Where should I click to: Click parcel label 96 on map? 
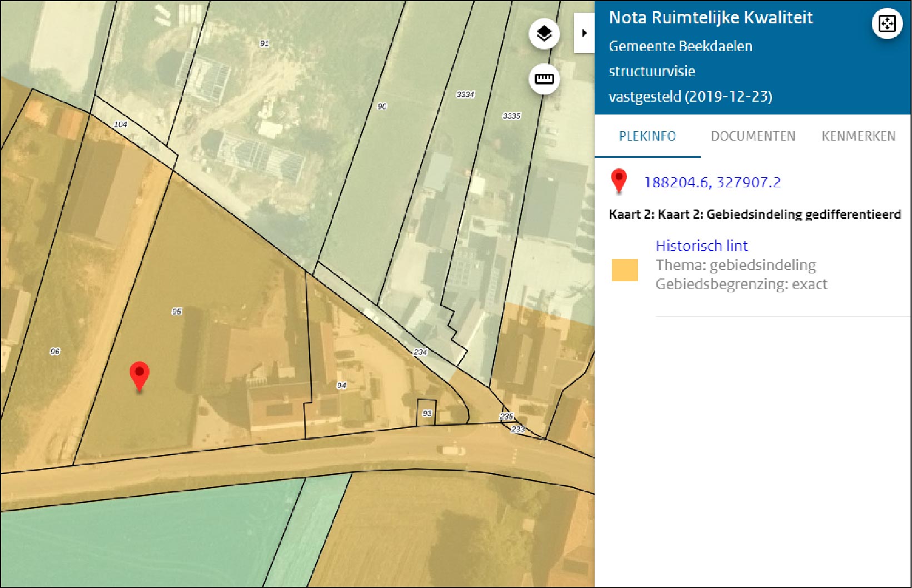[55, 351]
